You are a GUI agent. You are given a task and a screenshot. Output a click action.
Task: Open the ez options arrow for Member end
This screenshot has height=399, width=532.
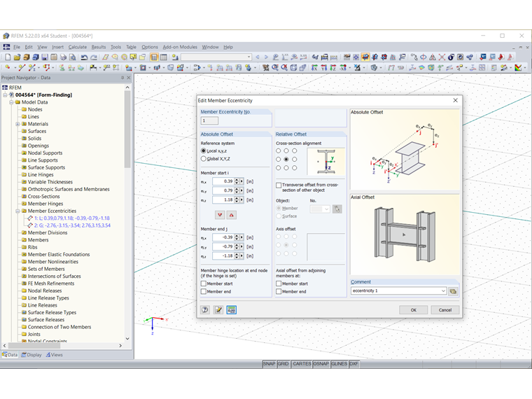(241, 255)
